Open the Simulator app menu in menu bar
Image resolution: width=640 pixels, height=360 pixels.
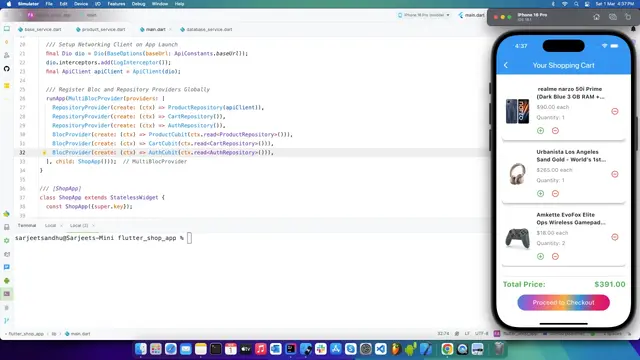(x=28, y=4)
